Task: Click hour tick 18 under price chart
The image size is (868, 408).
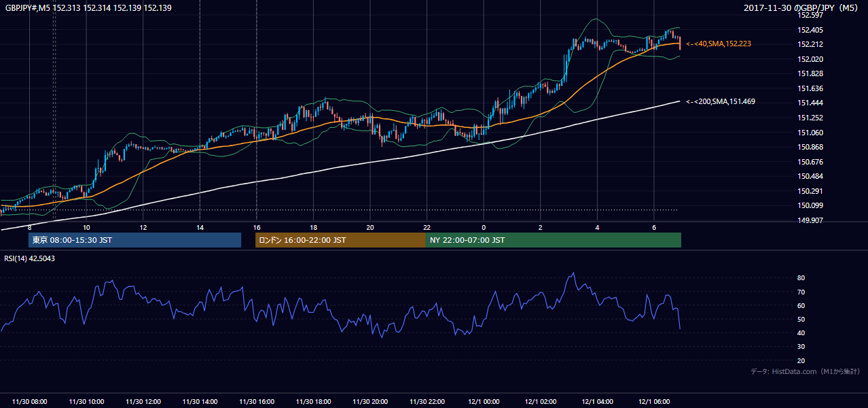Action: tap(313, 227)
